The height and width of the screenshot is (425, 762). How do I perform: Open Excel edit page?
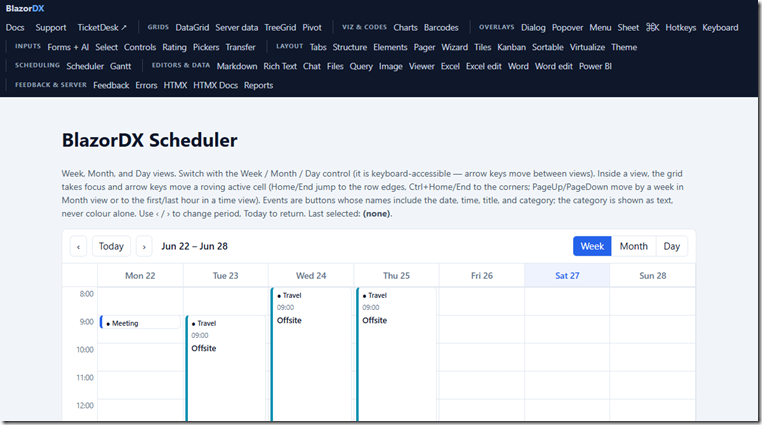(484, 66)
